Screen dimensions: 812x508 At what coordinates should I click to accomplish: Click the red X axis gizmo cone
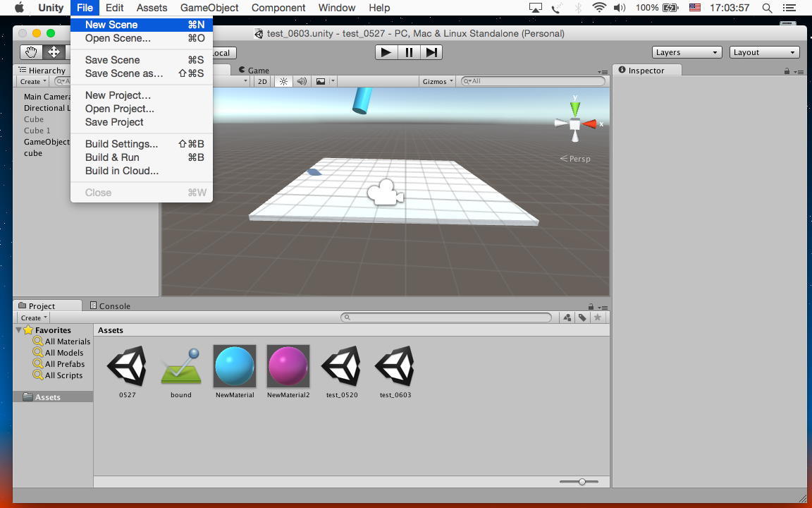[x=589, y=124]
